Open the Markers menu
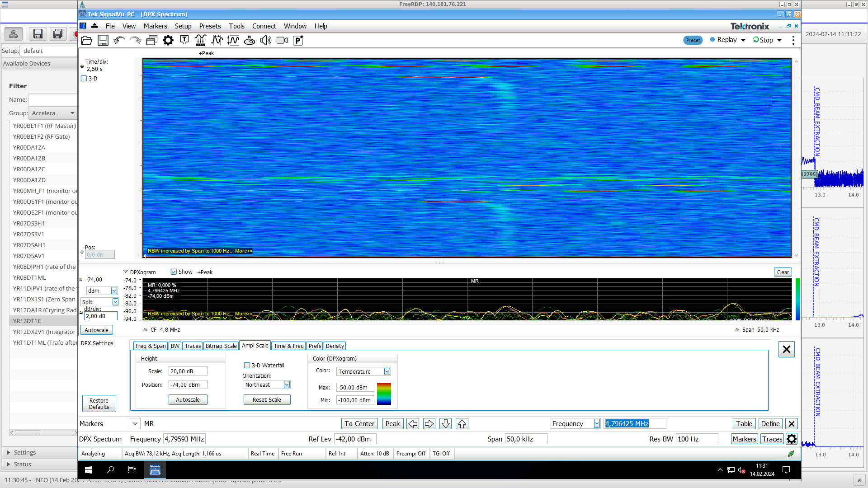Image resolution: width=868 pixels, height=488 pixels. pos(155,26)
